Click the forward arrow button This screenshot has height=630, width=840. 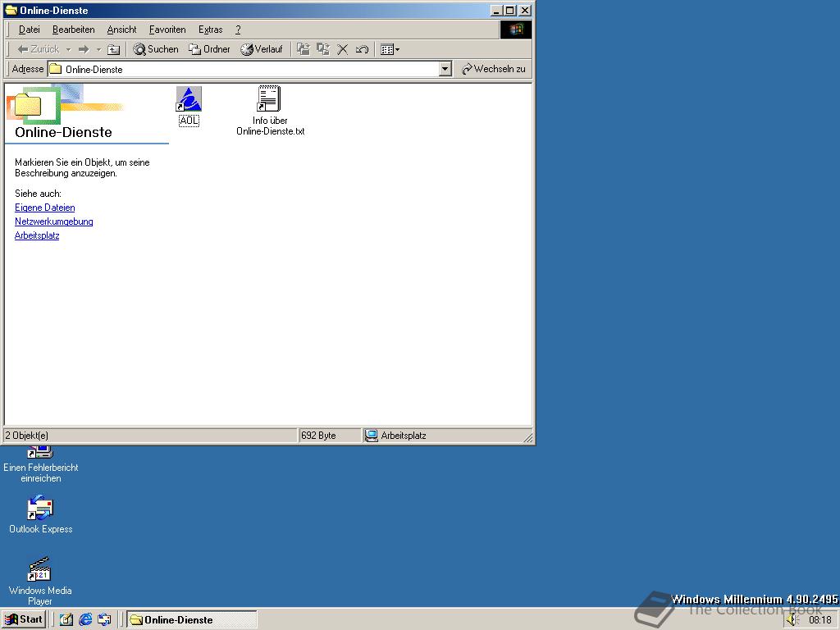(84, 49)
